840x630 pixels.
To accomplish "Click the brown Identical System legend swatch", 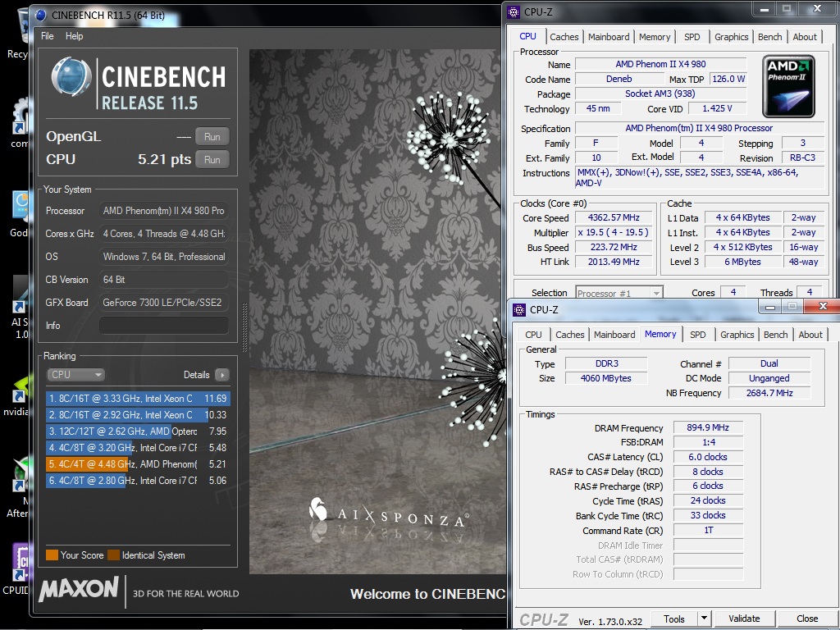I will [x=113, y=555].
